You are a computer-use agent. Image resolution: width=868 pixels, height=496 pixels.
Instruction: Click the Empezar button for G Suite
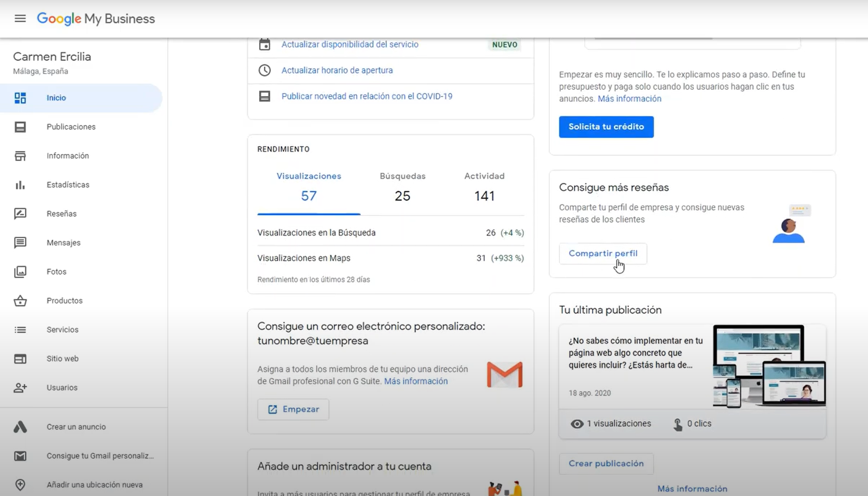293,410
